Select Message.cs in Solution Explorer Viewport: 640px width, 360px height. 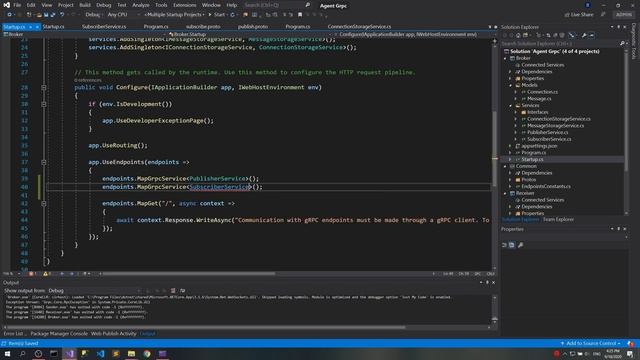[x=539, y=99]
